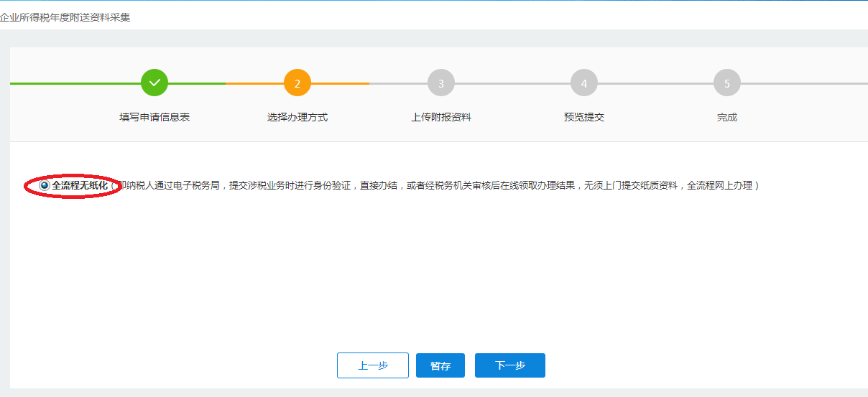Go to the 预览提交 step label
The image size is (868, 397).
(584, 117)
